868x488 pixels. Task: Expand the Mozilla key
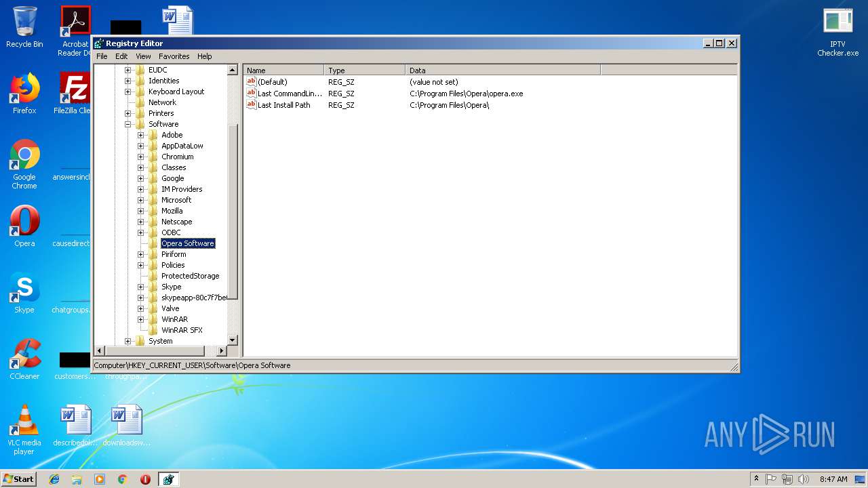[x=140, y=211]
